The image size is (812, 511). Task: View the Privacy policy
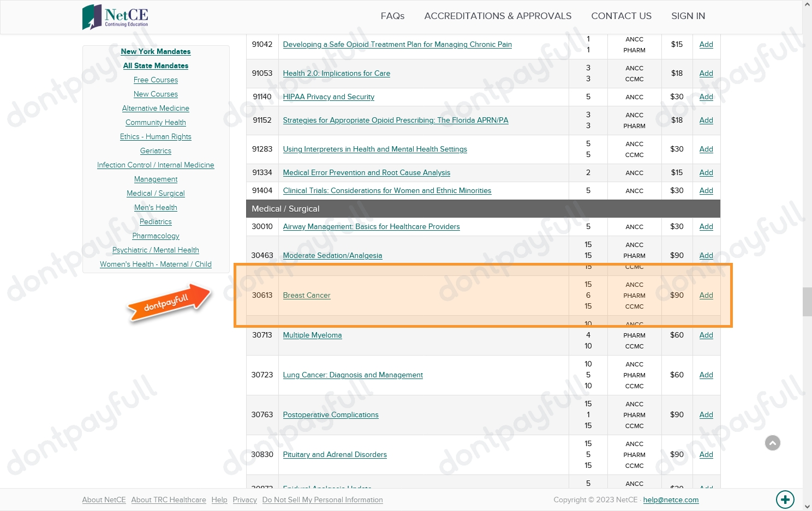click(245, 500)
